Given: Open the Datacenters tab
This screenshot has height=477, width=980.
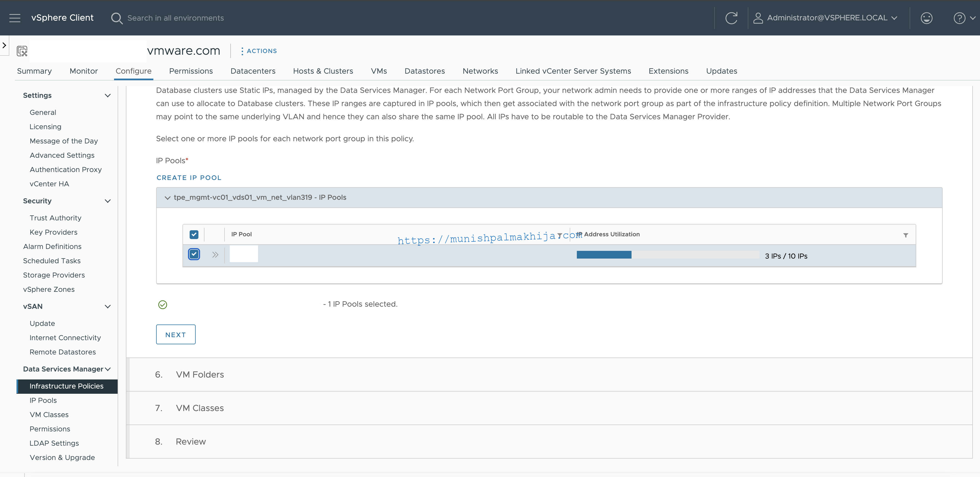Looking at the screenshot, I should (x=253, y=71).
